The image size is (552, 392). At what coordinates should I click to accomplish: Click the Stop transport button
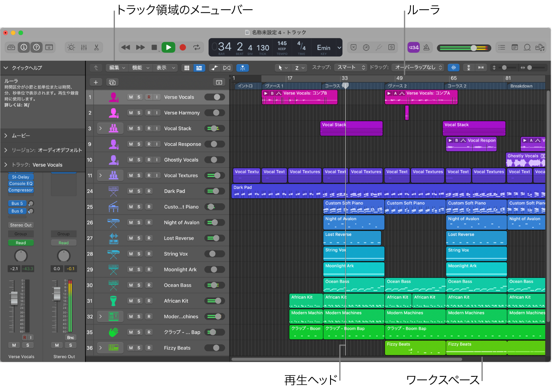pos(154,47)
